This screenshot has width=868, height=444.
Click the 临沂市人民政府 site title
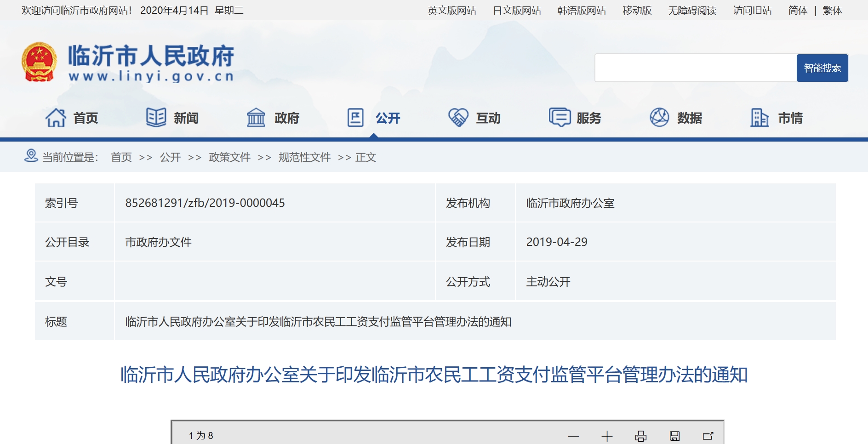(x=151, y=56)
